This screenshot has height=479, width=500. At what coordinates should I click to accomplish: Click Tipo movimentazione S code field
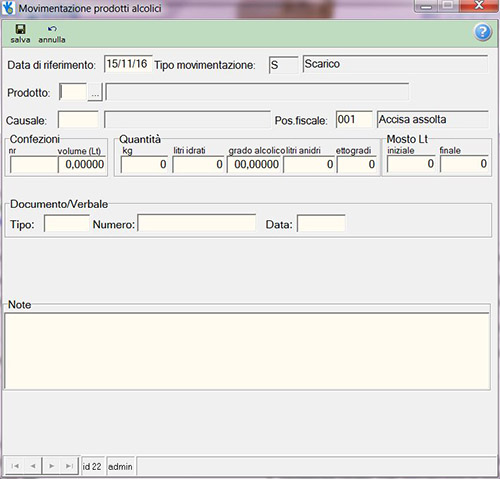(x=283, y=65)
